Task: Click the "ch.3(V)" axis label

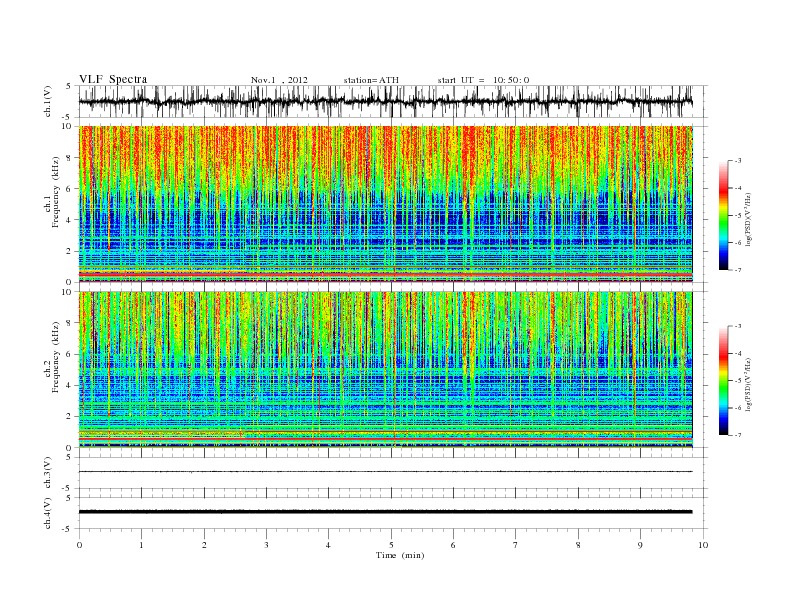Action: (48, 473)
